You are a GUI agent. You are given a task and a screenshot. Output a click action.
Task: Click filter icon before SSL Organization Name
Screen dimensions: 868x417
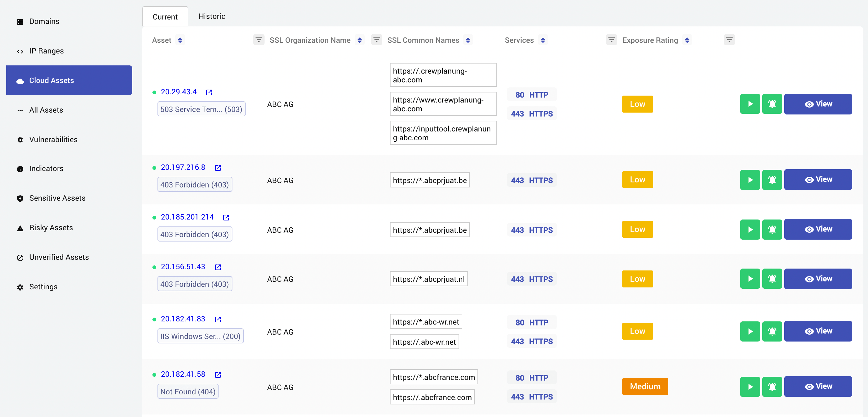[x=259, y=40]
